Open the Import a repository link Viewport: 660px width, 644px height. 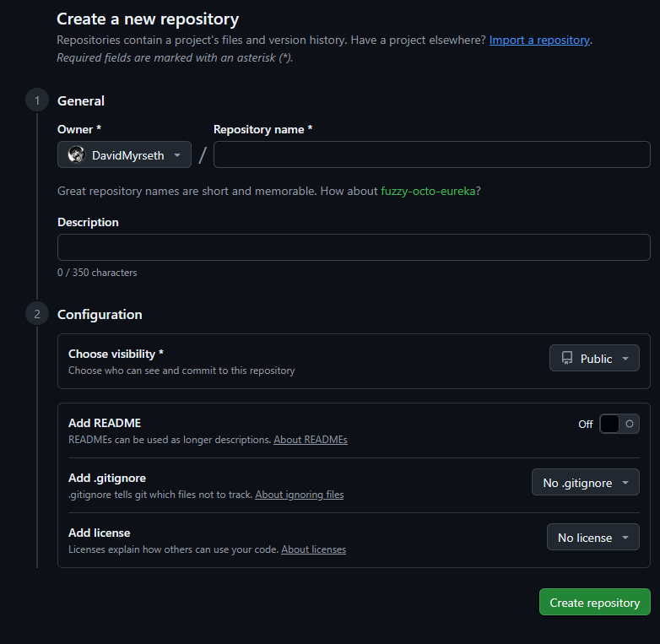539,40
